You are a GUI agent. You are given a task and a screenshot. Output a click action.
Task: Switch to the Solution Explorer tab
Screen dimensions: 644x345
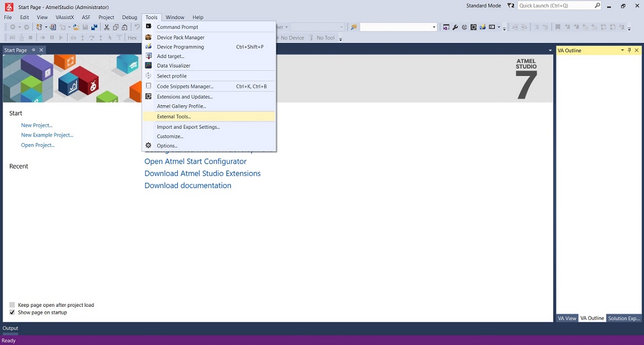pyautogui.click(x=623, y=318)
